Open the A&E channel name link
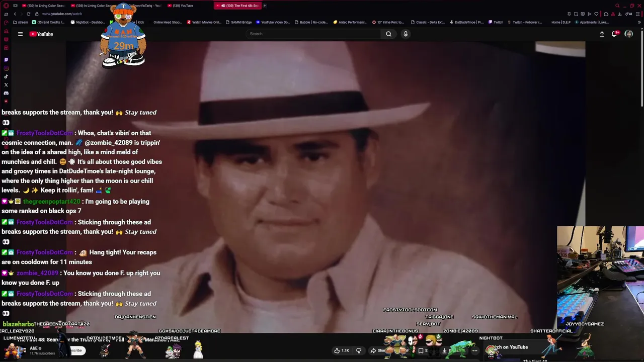This screenshot has width=644, height=362. point(33,348)
